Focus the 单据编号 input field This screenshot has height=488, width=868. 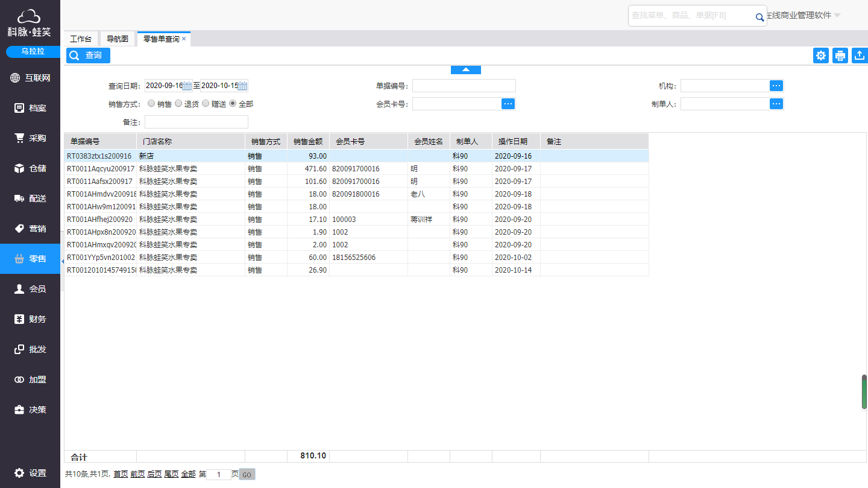coord(464,86)
